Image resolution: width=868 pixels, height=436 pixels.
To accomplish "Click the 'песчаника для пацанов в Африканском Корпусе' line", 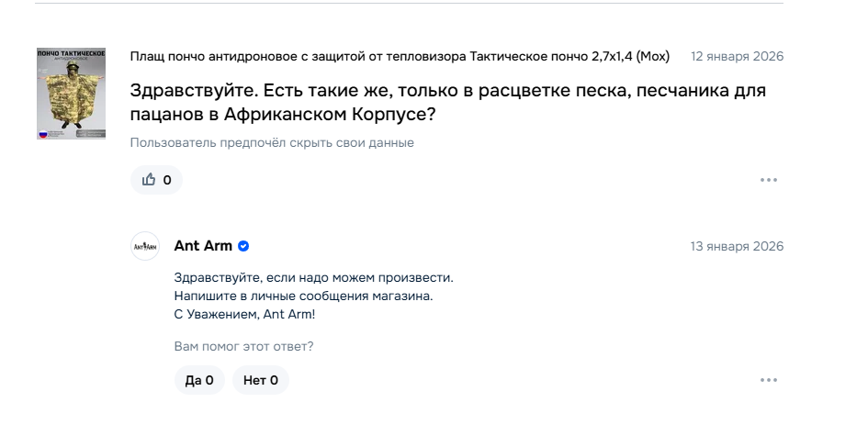I will coord(283,116).
